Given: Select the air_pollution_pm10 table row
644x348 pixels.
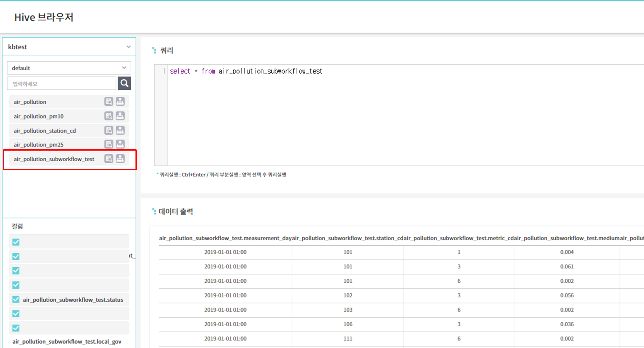Looking at the screenshot, I should coord(69,116).
